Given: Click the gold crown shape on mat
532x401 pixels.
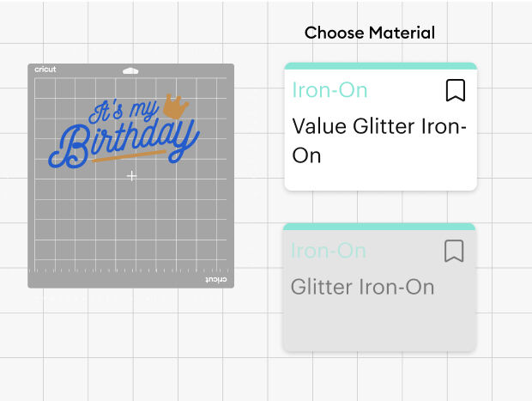Looking at the screenshot, I should [178, 106].
